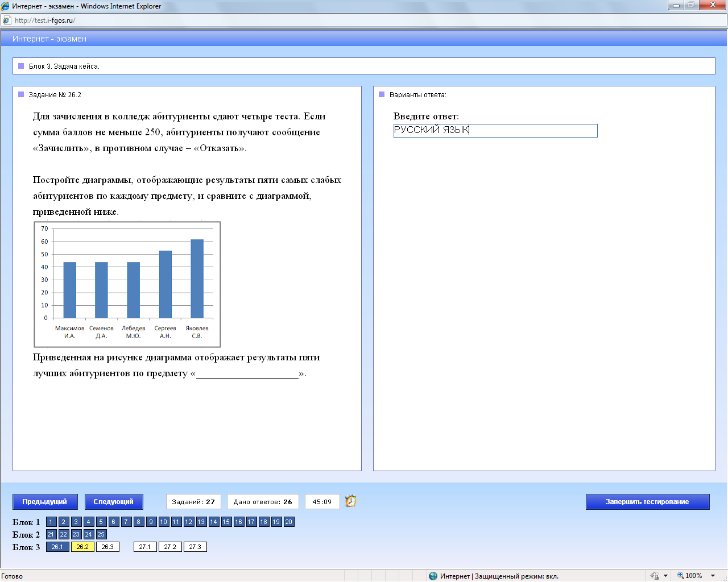Open task 26.1 in Блок 3
The image size is (728, 582).
(x=57, y=547)
